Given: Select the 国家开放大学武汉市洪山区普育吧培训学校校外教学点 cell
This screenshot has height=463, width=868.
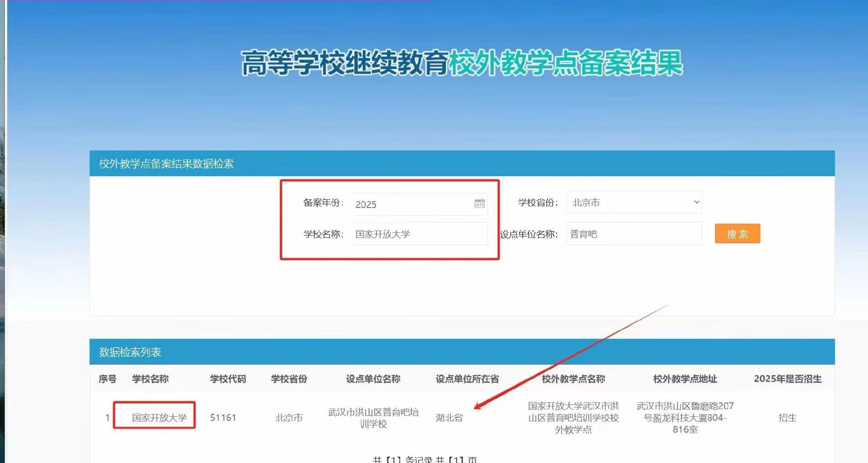Looking at the screenshot, I should 573,418.
